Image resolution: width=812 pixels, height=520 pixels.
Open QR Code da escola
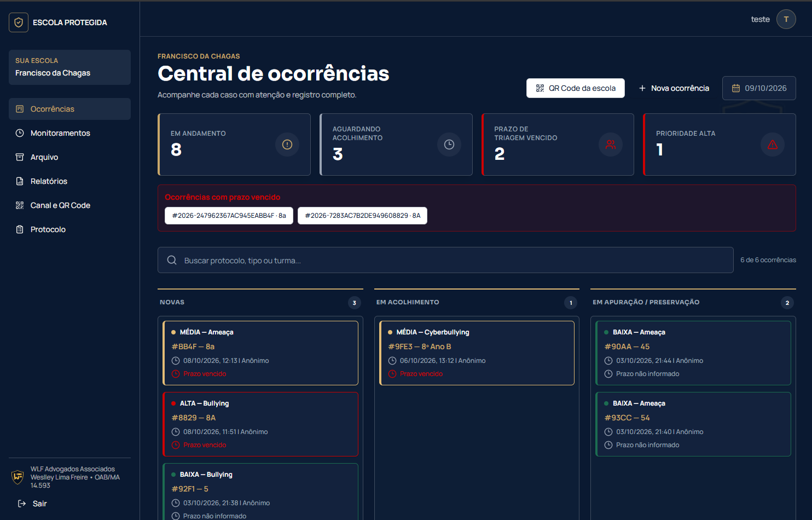pyautogui.click(x=576, y=88)
